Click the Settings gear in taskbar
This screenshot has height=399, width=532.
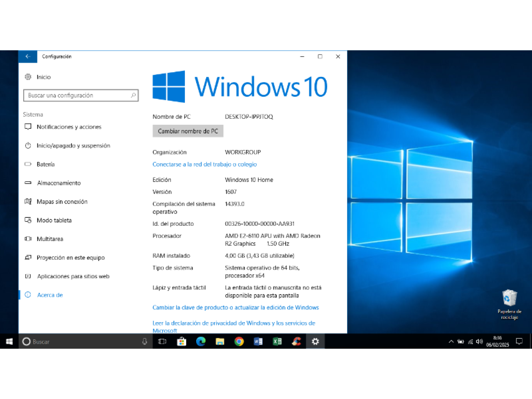click(315, 341)
